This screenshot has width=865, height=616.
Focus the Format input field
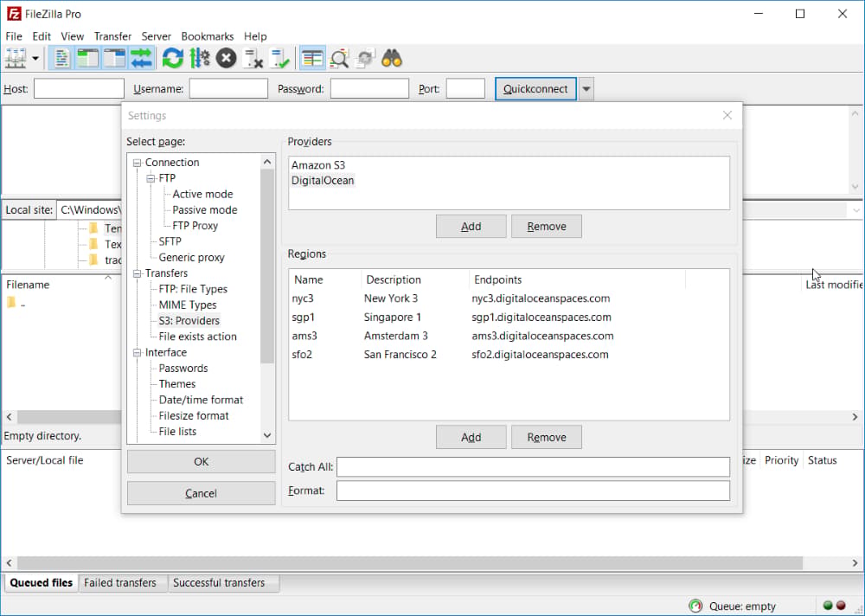[x=533, y=491]
